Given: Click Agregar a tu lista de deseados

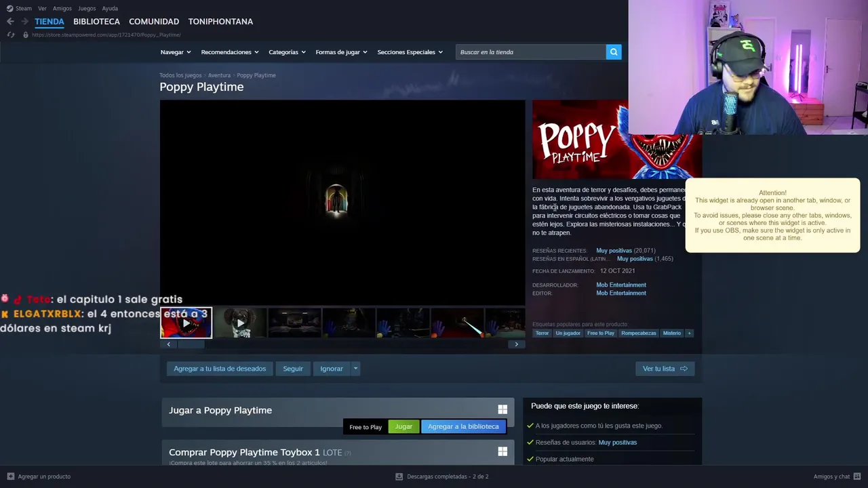Looking at the screenshot, I should click(220, 369).
